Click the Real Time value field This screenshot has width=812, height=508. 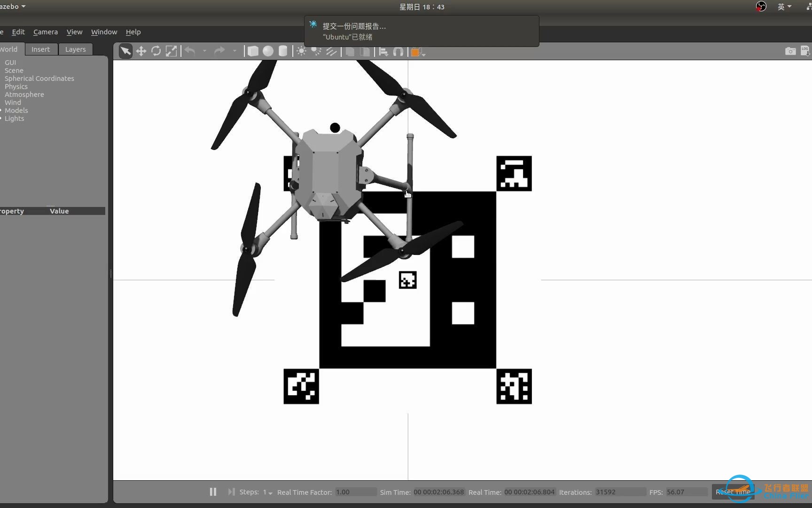[530, 492]
